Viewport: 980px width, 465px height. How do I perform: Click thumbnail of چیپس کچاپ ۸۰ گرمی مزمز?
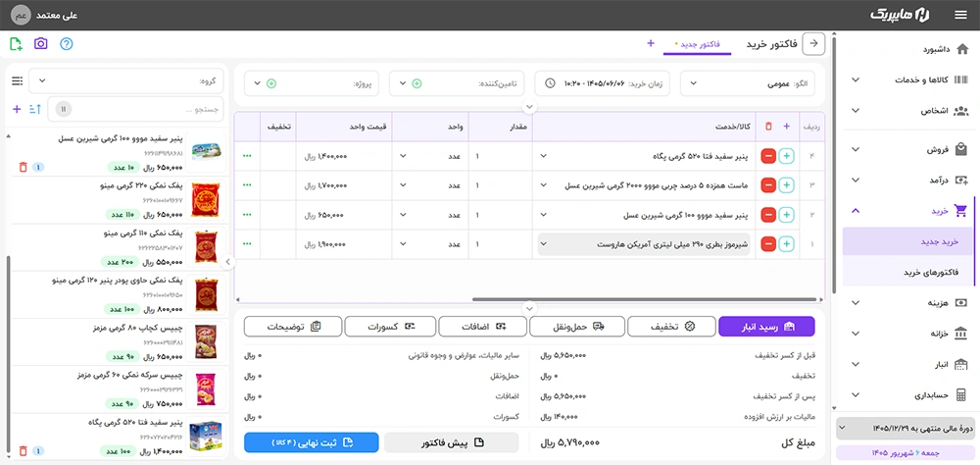click(x=205, y=341)
